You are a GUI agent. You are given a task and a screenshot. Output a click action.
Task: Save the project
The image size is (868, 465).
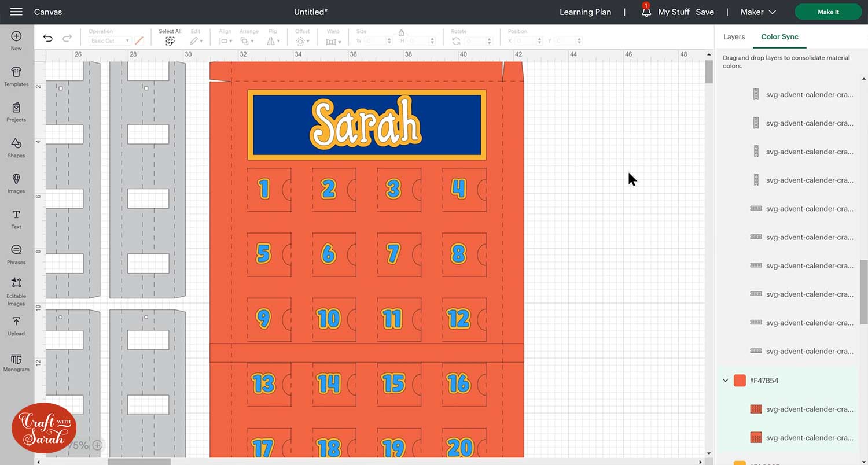coord(705,12)
